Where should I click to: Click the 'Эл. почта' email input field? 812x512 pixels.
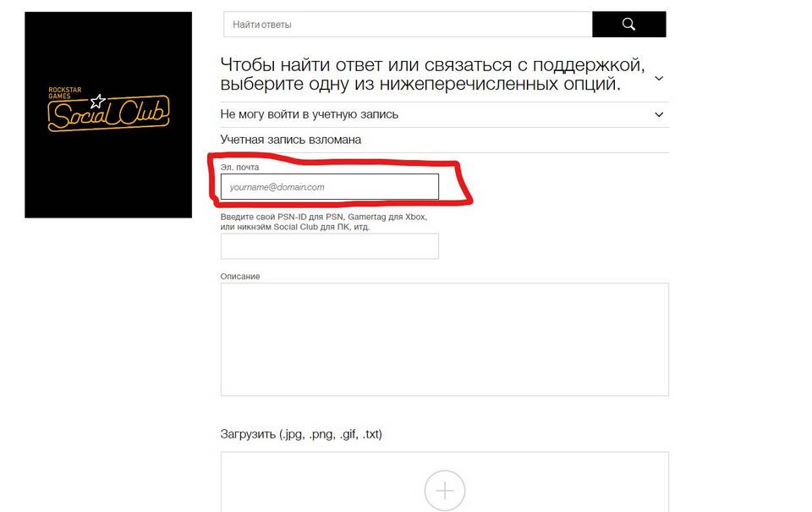pyautogui.click(x=329, y=186)
